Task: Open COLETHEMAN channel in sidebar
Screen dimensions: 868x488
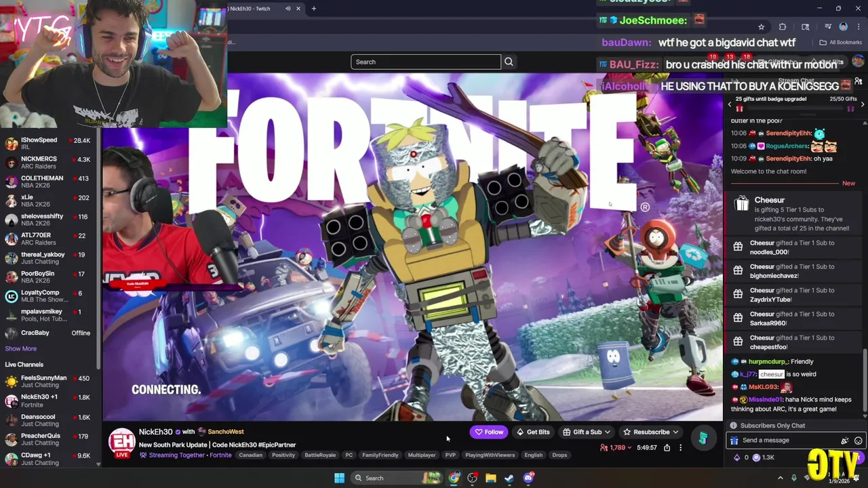Action: pyautogui.click(x=47, y=182)
